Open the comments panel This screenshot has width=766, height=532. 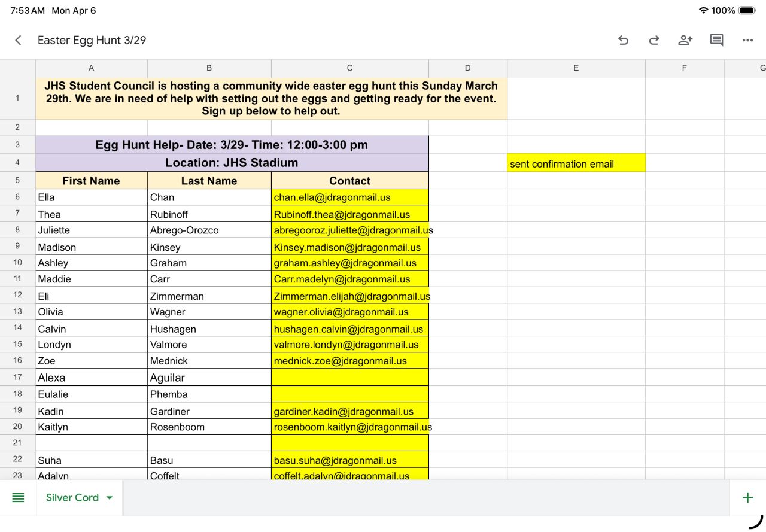pyautogui.click(x=716, y=40)
